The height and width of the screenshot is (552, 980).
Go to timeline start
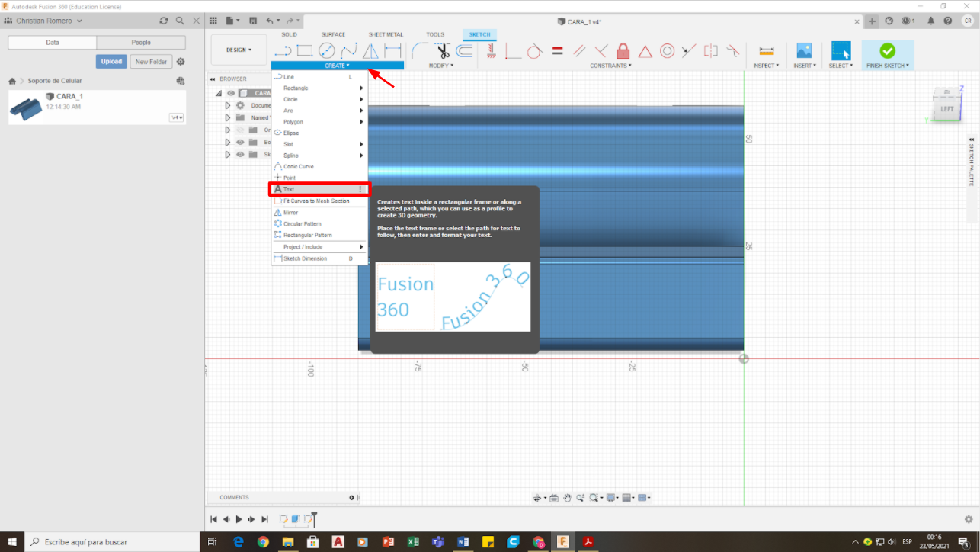214,519
